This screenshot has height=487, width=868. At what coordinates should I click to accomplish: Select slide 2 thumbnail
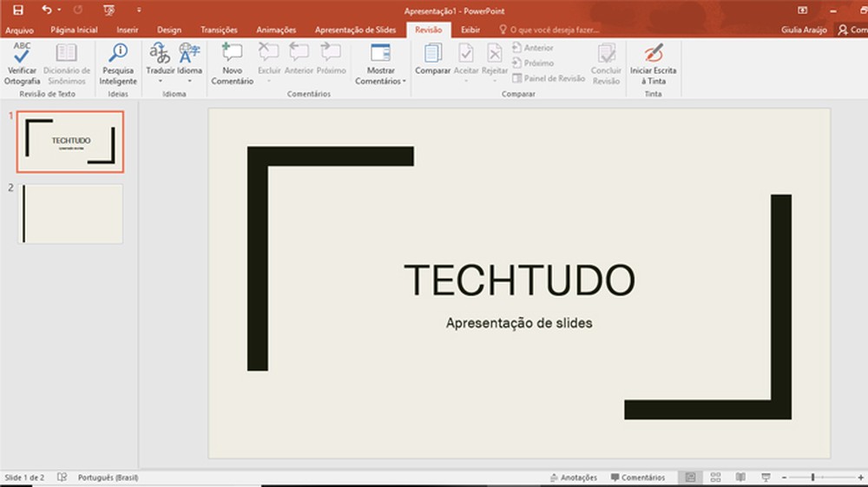pyautogui.click(x=70, y=214)
